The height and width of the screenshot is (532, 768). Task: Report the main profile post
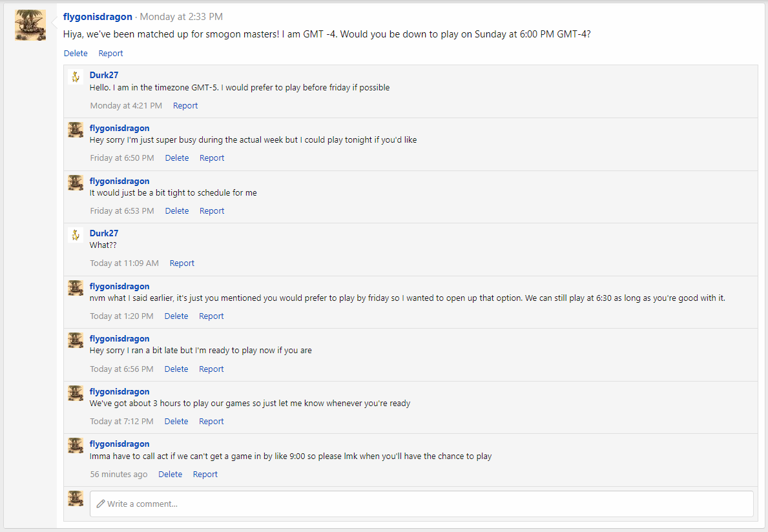tap(110, 54)
